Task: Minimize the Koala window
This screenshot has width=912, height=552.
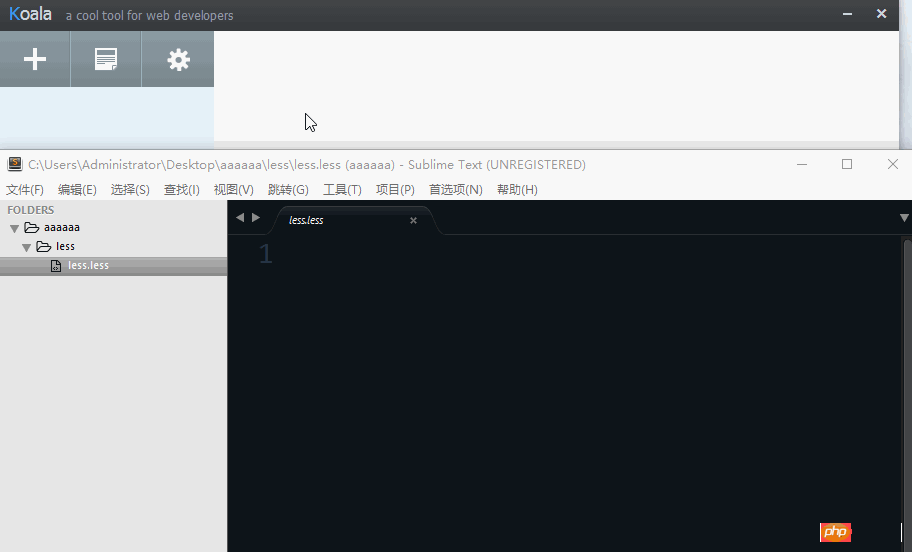Action: pos(847,14)
